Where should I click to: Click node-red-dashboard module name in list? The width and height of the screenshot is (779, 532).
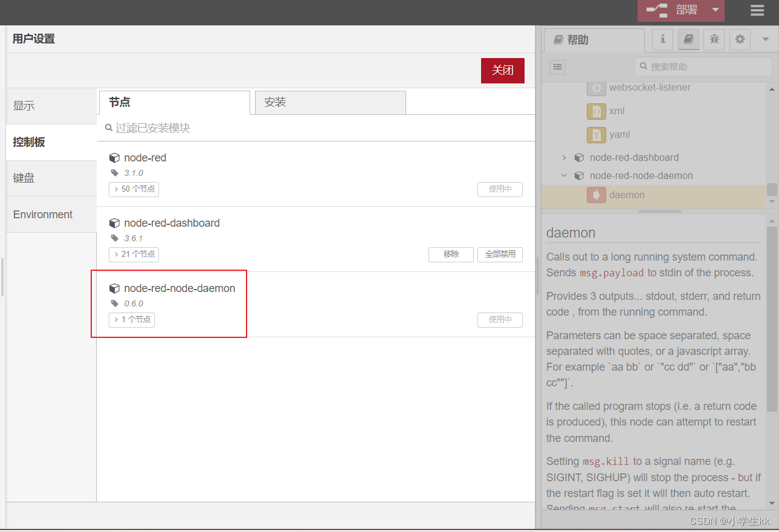(172, 223)
